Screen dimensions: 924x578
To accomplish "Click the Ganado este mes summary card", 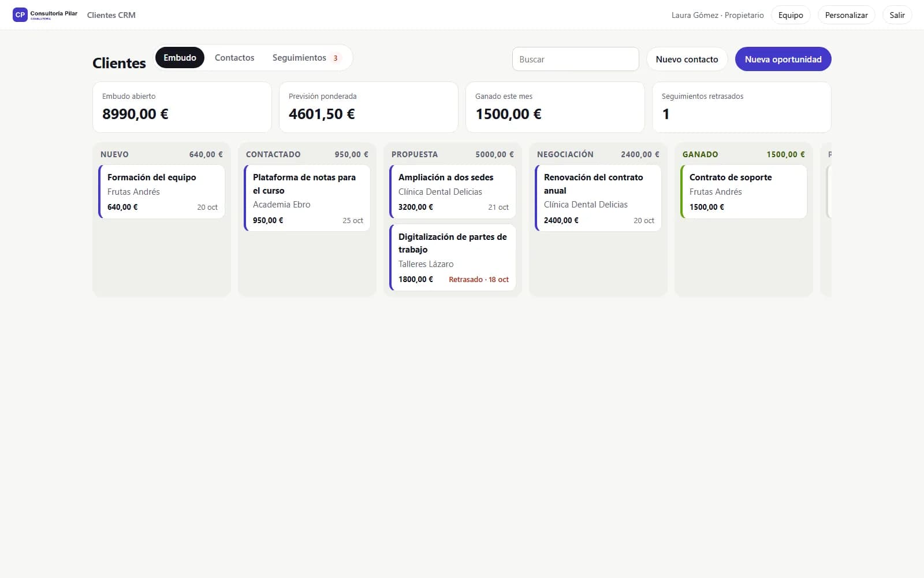I will tap(555, 107).
